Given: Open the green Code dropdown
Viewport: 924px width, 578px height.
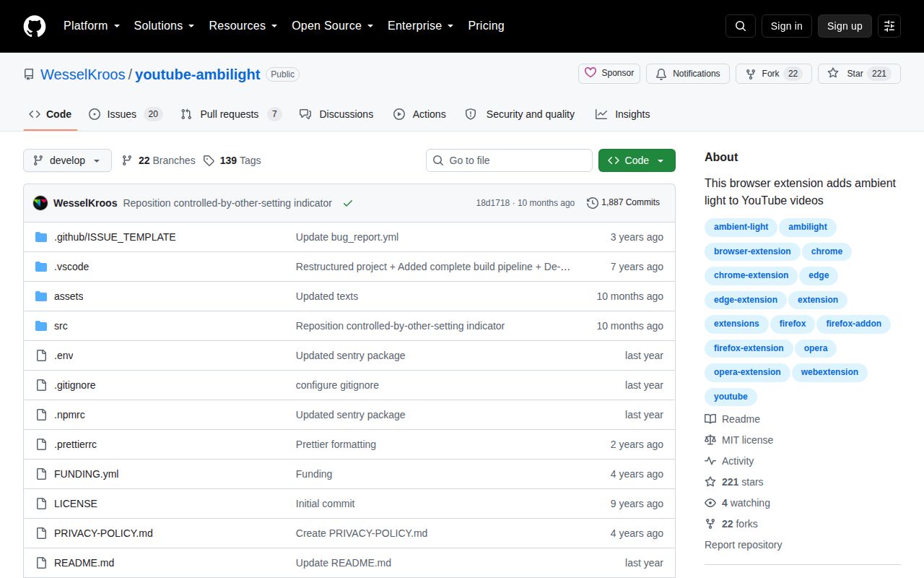Looking at the screenshot, I should coord(637,160).
